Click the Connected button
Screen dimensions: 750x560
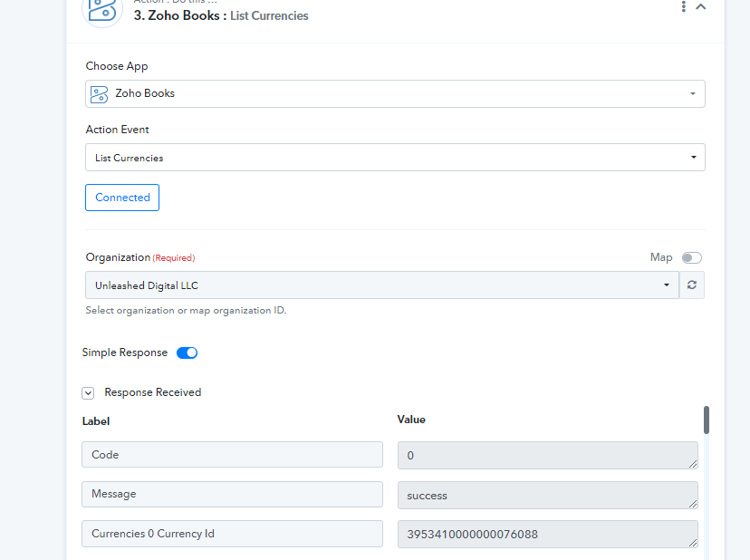click(x=122, y=198)
